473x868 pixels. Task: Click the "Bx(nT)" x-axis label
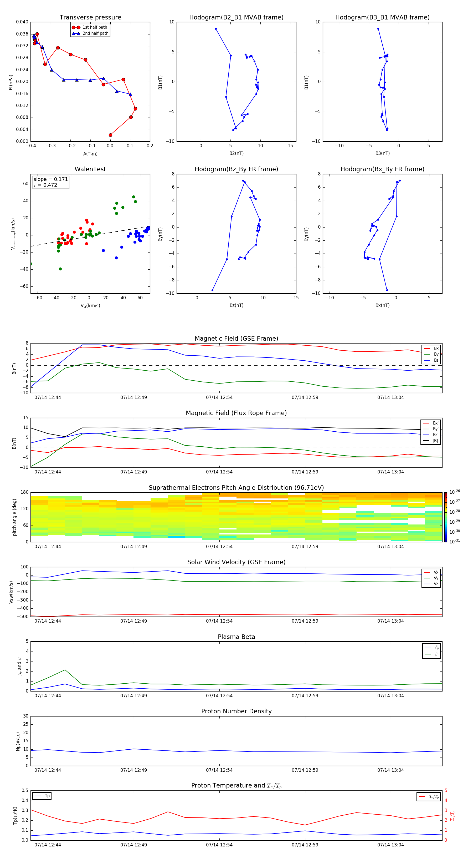pos(382,305)
